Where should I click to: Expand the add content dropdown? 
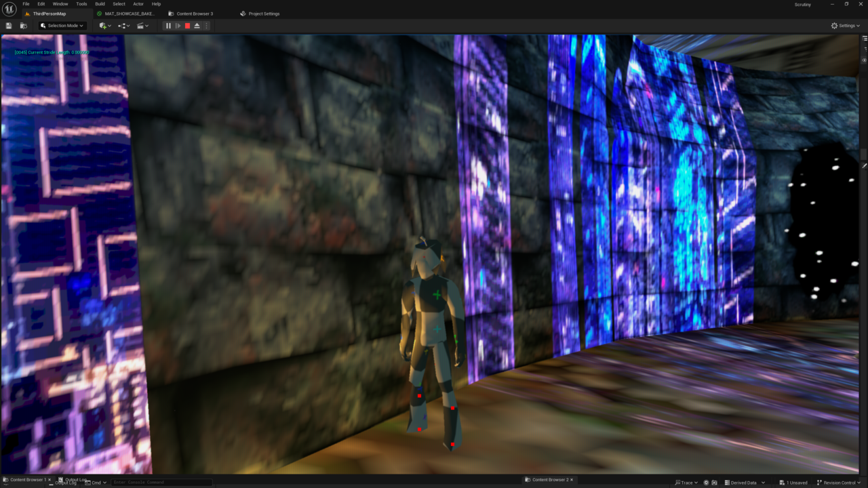tap(105, 26)
